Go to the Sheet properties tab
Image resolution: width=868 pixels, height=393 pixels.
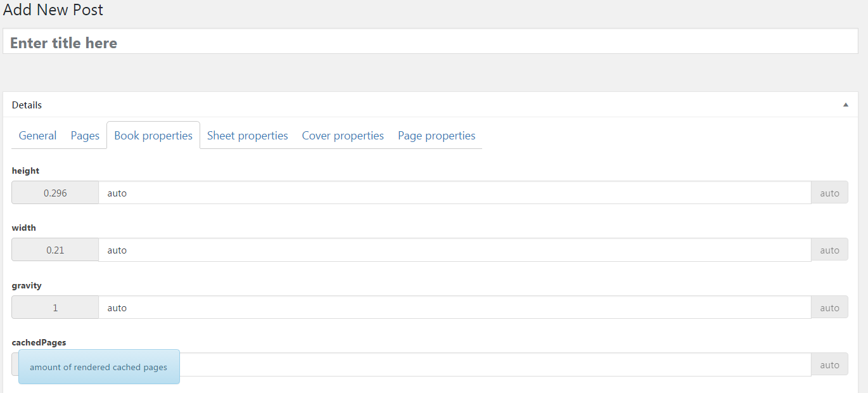point(248,136)
